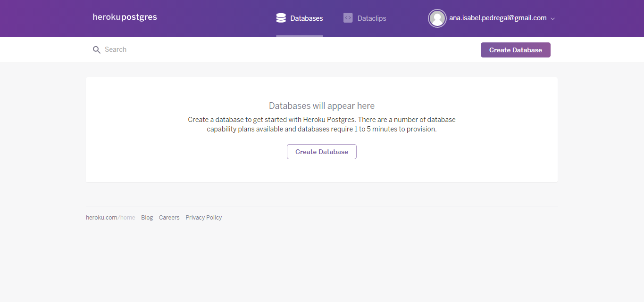This screenshot has height=302, width=644.
Task: Click the outlined Create Database button
Action: [322, 152]
